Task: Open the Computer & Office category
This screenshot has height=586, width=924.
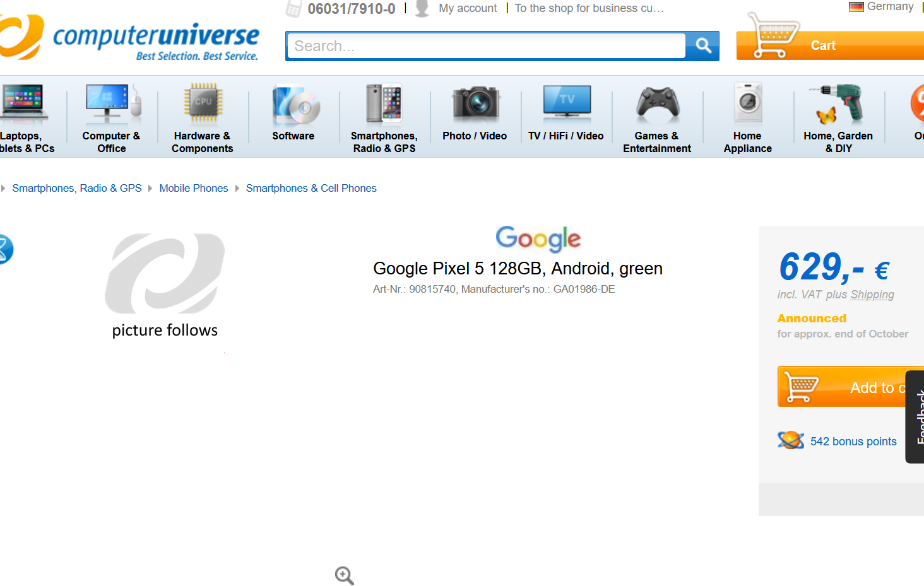Action: coord(112,142)
